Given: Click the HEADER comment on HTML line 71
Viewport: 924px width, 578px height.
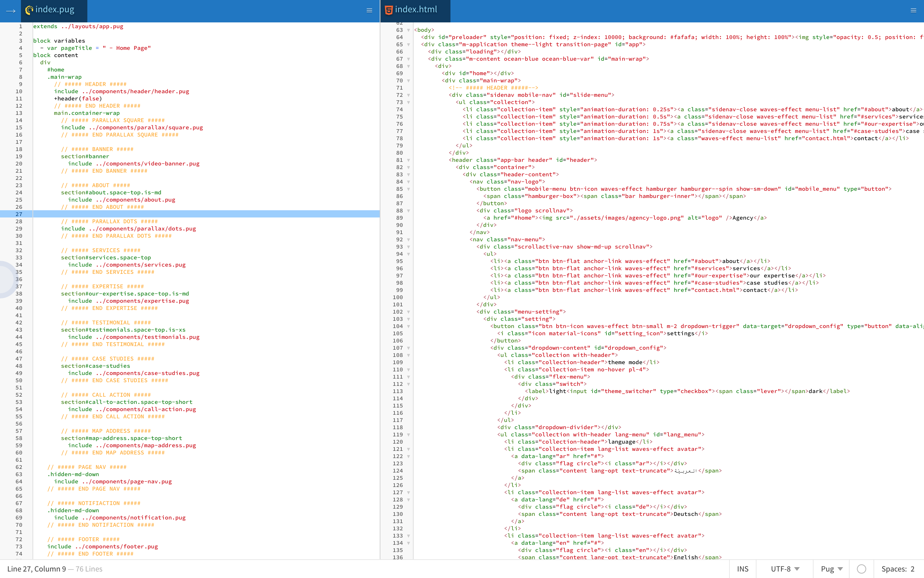Looking at the screenshot, I should pyautogui.click(x=493, y=88).
